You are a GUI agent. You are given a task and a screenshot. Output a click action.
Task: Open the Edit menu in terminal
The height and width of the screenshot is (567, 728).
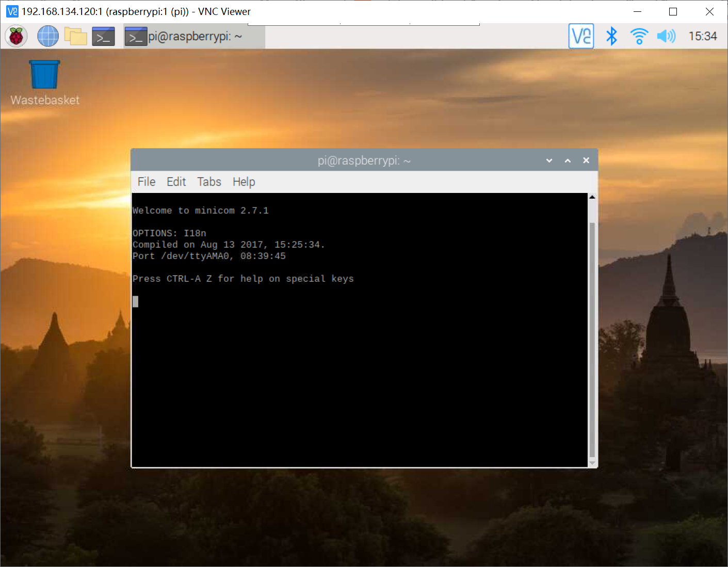point(176,182)
